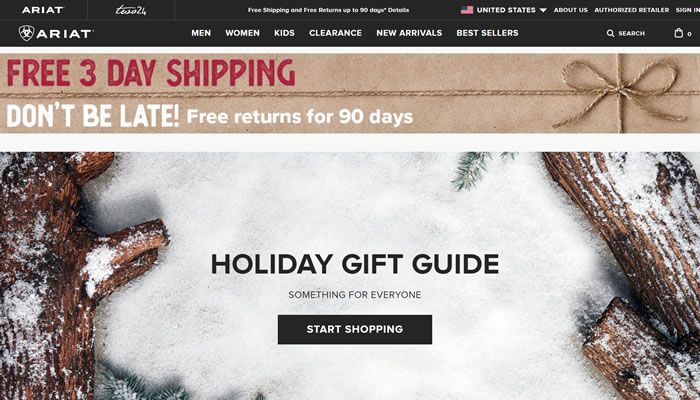
Task: Click the Ariat shield logo icon
Action: pos(26,33)
